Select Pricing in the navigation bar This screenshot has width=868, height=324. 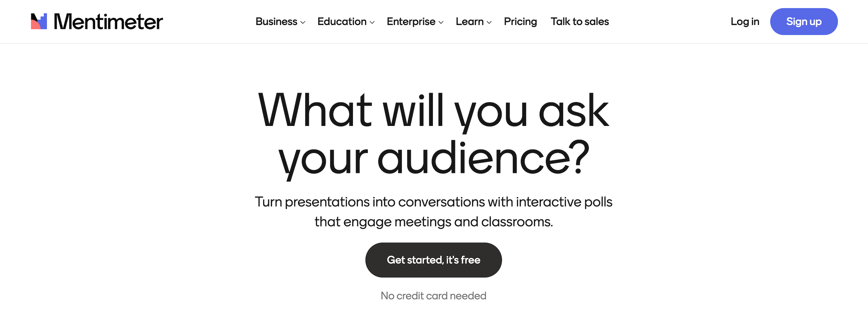click(x=520, y=22)
